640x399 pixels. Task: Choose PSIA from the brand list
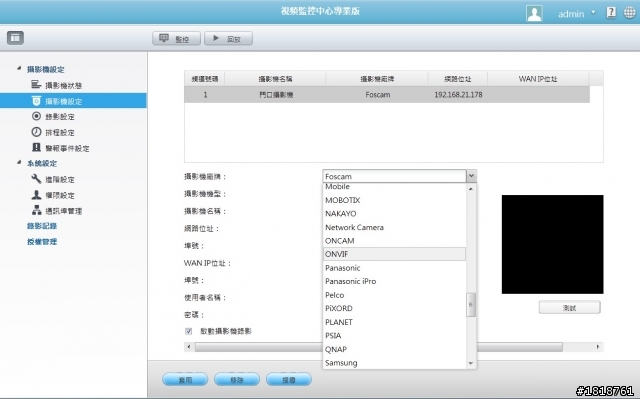[394, 335]
